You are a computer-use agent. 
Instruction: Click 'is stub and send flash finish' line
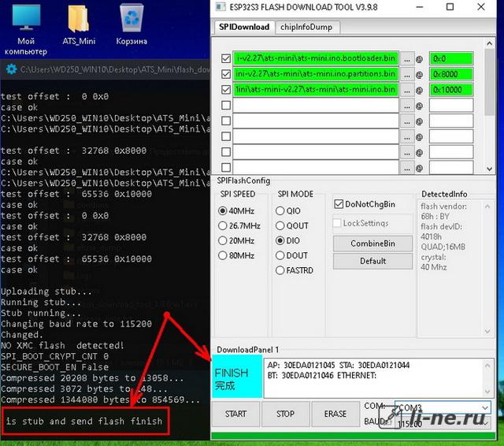tap(84, 422)
